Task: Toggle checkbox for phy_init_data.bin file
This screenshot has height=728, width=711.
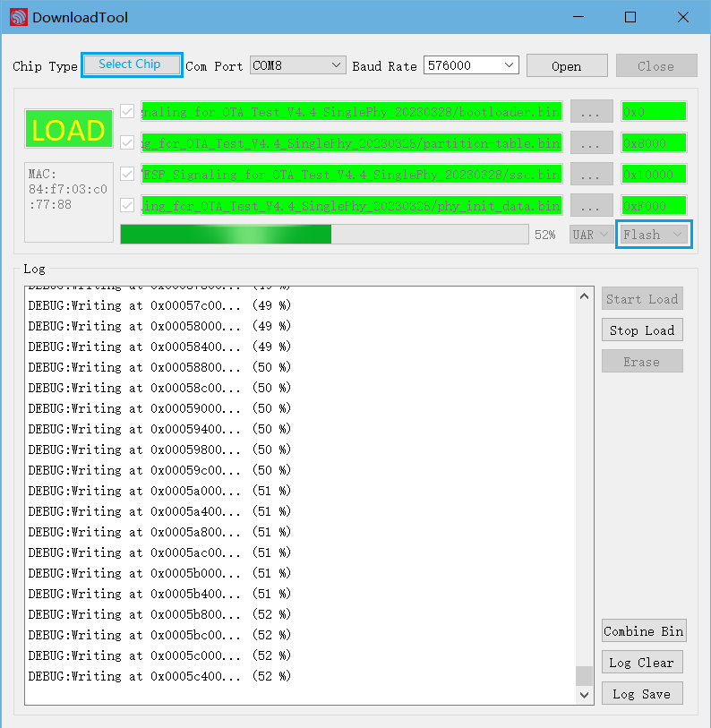Action: pos(127,205)
